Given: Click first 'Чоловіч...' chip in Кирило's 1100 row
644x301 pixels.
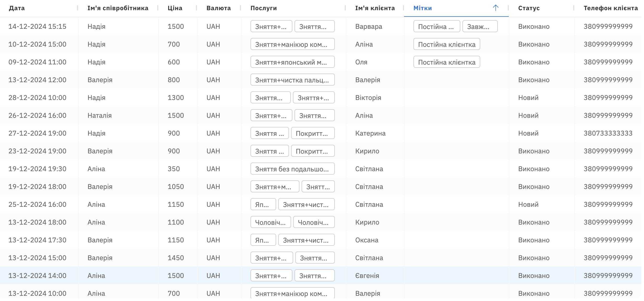Looking at the screenshot, I should (x=270, y=222).
